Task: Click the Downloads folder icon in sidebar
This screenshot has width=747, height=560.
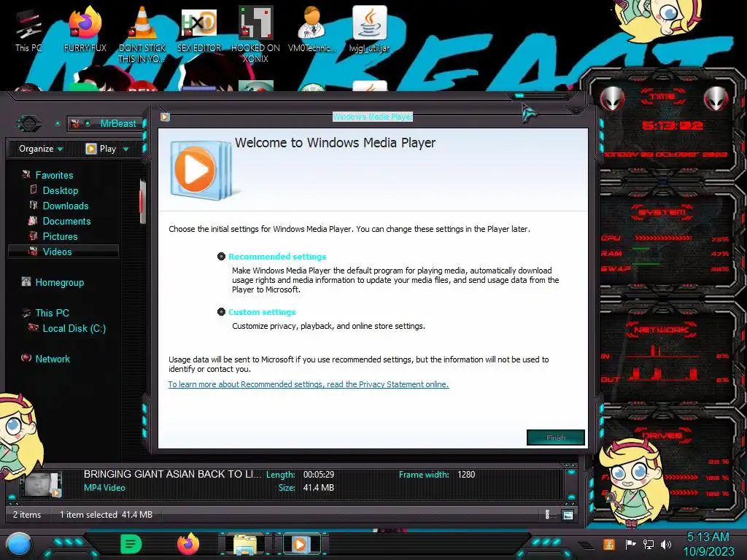Action: click(34, 205)
